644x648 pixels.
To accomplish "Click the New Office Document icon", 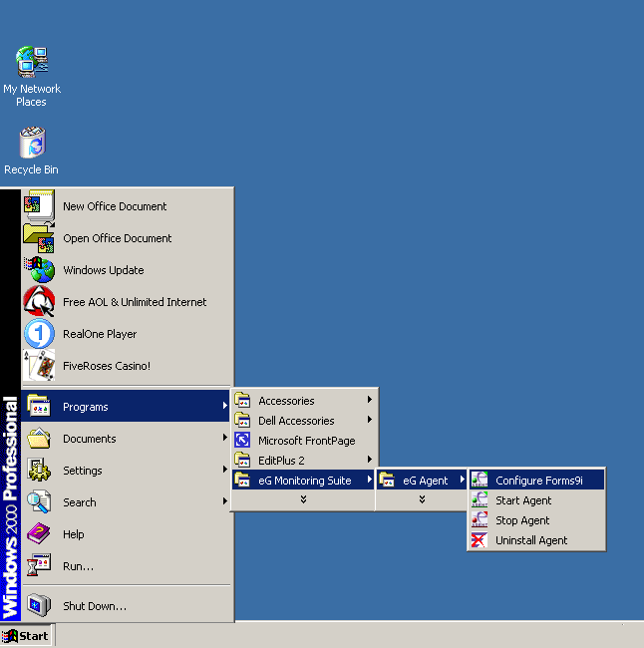I will (39, 205).
